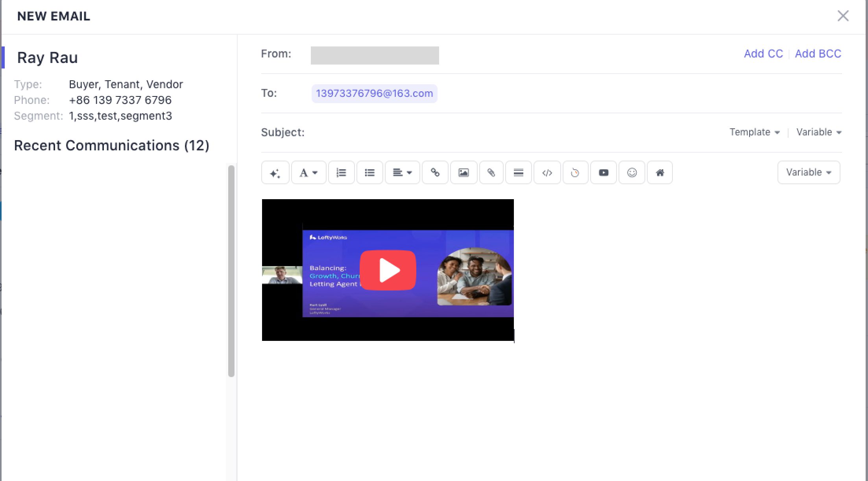Insert a numbered list

341,172
